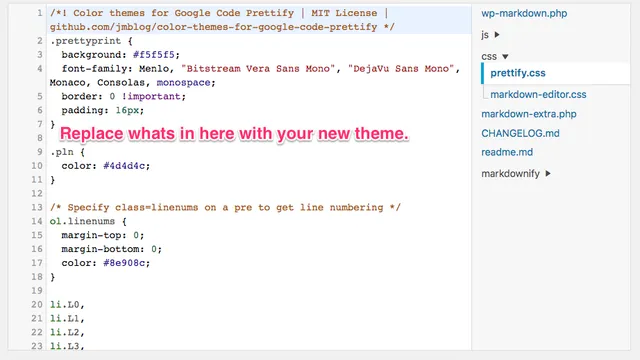640x360 pixels.
Task: Click the margin-bottom: 0 line
Action: [x=111, y=249]
